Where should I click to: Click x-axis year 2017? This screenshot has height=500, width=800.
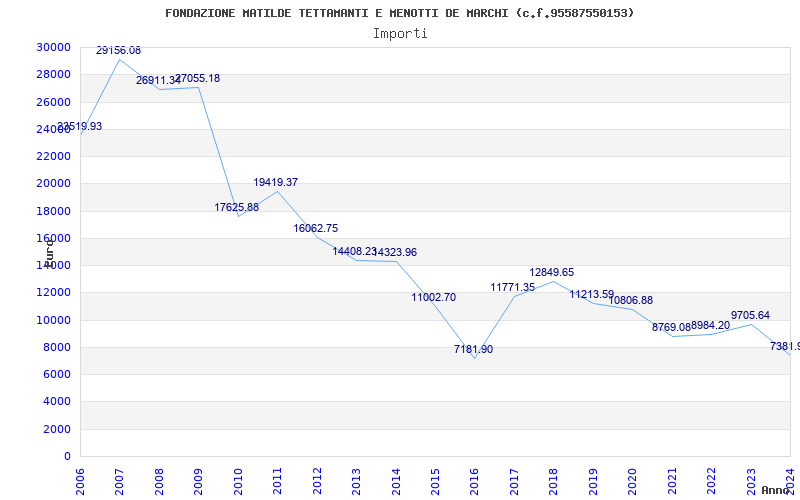(514, 481)
